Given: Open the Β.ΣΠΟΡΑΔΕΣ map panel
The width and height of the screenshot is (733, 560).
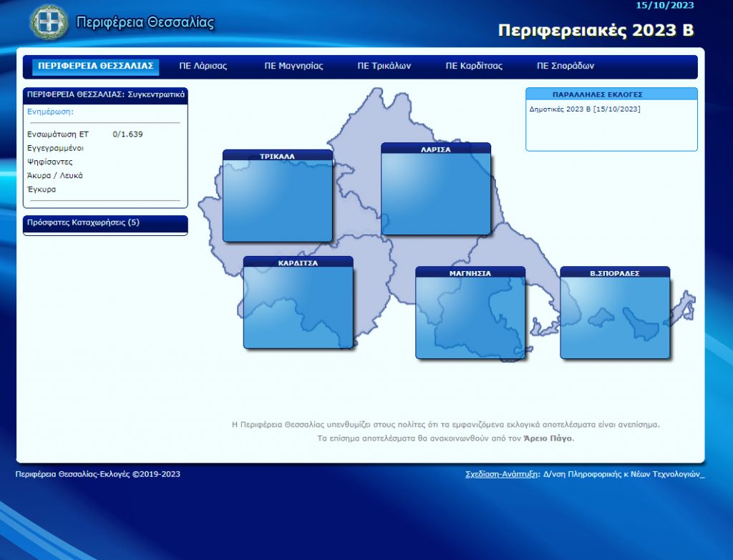Looking at the screenshot, I should click(614, 313).
